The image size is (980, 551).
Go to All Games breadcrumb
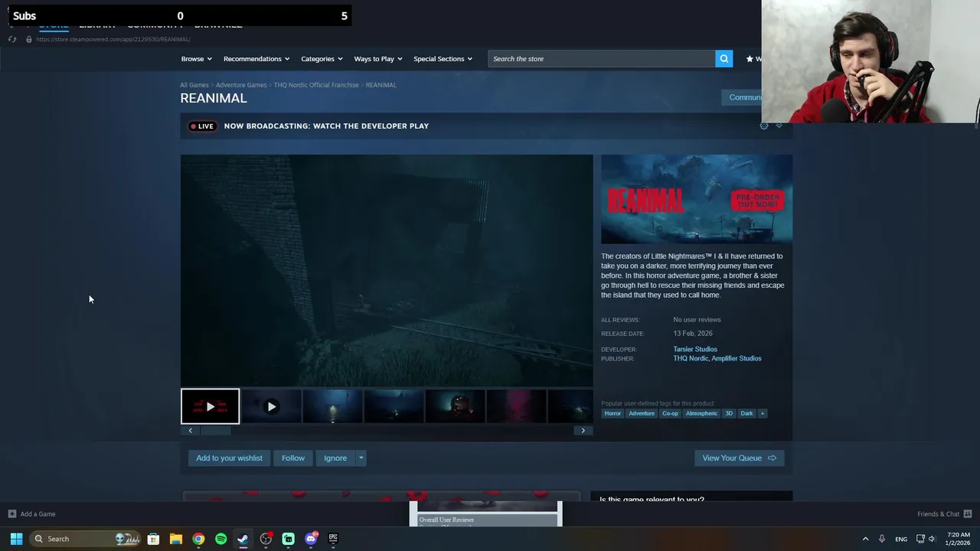tap(194, 85)
